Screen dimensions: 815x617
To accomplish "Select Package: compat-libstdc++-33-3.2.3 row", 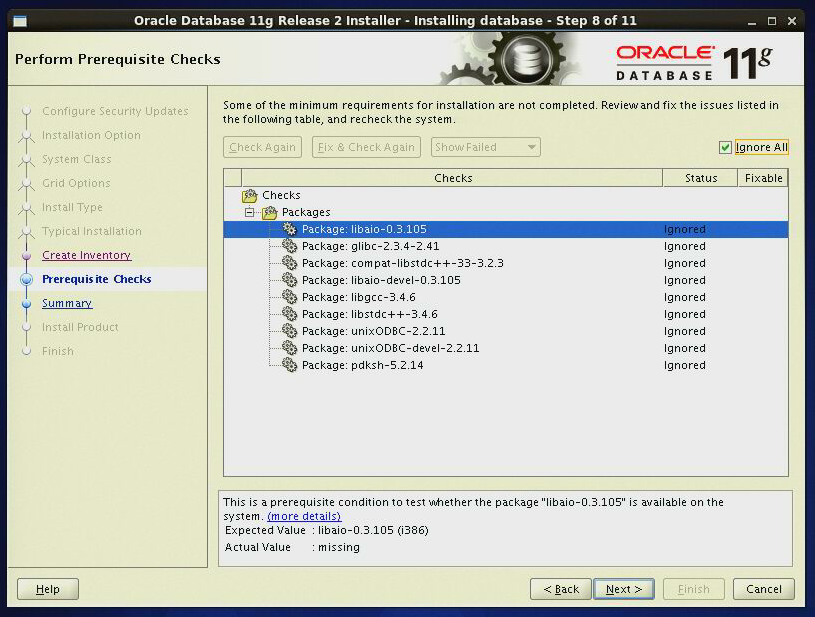I will click(506, 263).
